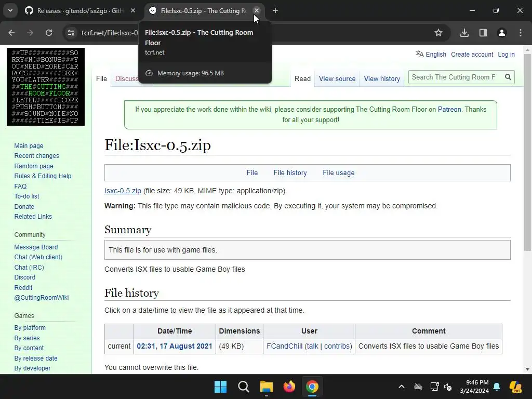532x399 pixels.
Task: Open the Chrome downloads icon
Action: tap(464, 33)
